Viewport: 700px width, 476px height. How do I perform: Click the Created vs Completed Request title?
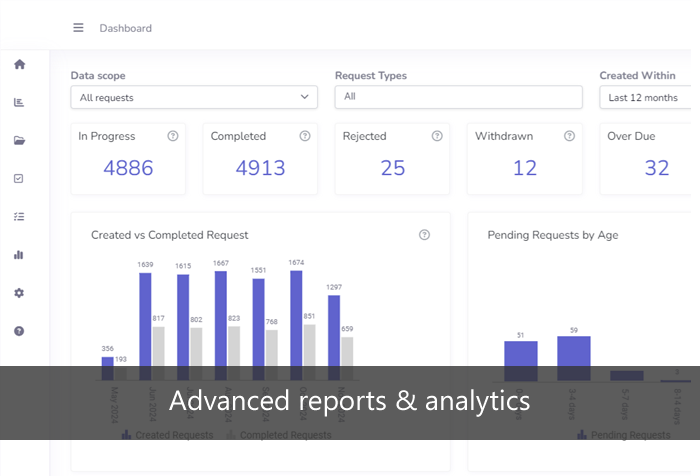[x=170, y=235]
